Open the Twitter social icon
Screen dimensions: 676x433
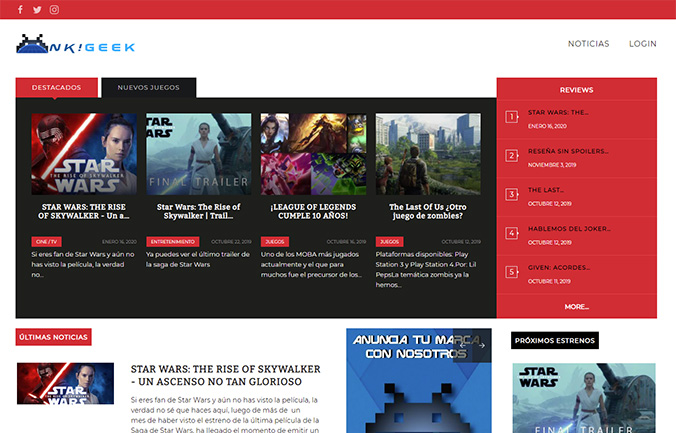[38, 9]
